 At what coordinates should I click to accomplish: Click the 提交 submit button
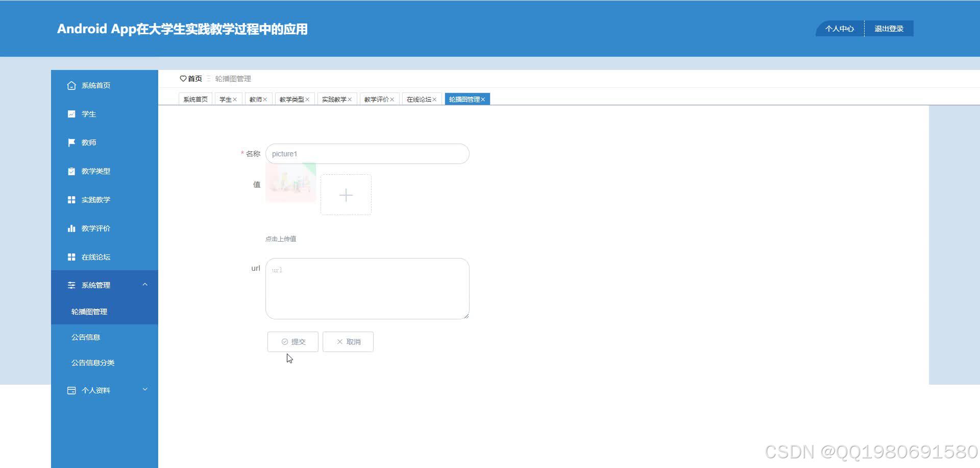coord(292,341)
